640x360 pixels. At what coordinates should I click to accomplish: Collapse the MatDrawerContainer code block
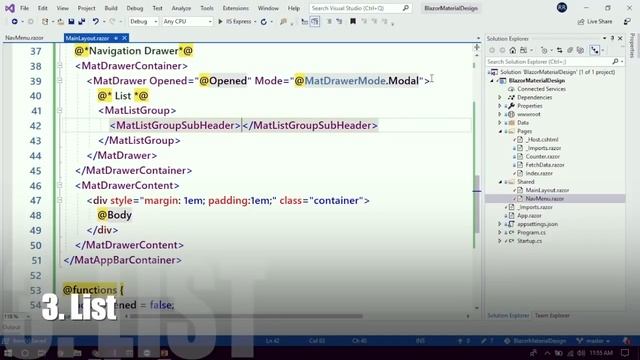coord(60,66)
